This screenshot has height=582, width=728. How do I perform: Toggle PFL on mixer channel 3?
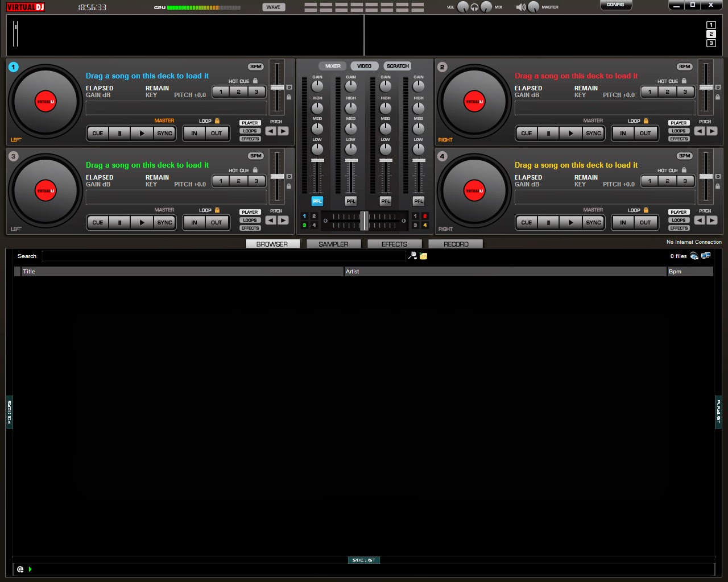click(386, 201)
